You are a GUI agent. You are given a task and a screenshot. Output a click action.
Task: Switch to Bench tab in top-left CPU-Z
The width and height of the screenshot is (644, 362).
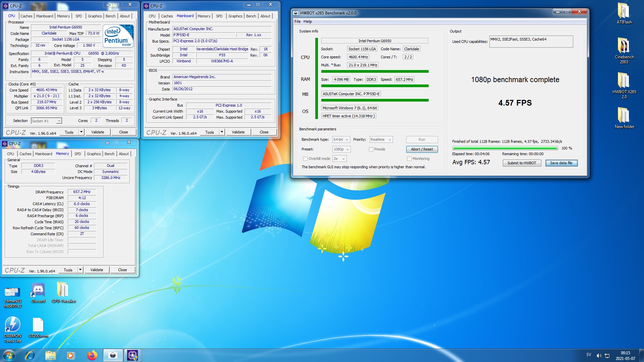(110, 16)
